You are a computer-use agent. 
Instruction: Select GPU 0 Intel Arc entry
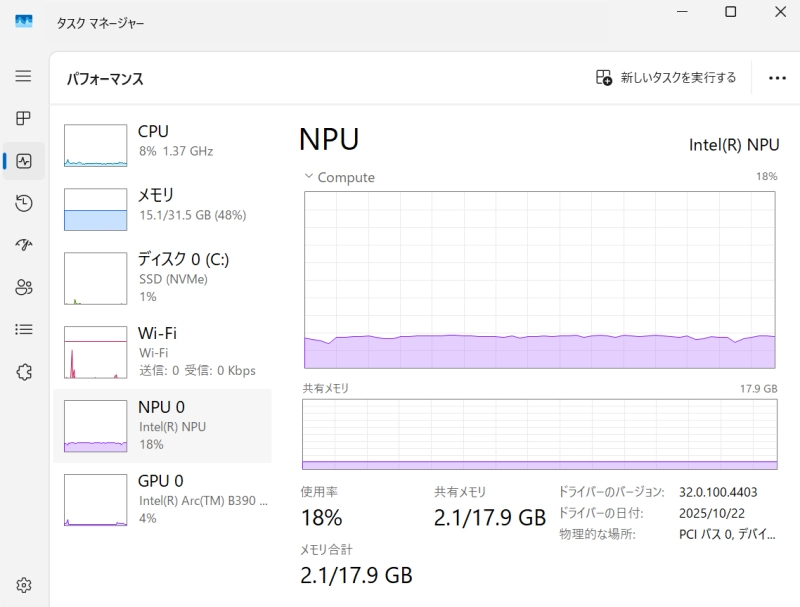pos(162,500)
